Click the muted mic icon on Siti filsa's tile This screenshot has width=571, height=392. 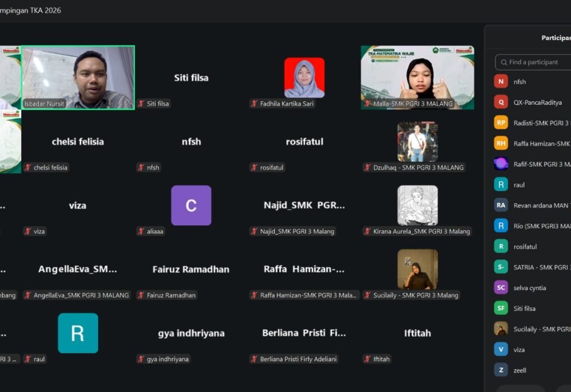pos(141,104)
